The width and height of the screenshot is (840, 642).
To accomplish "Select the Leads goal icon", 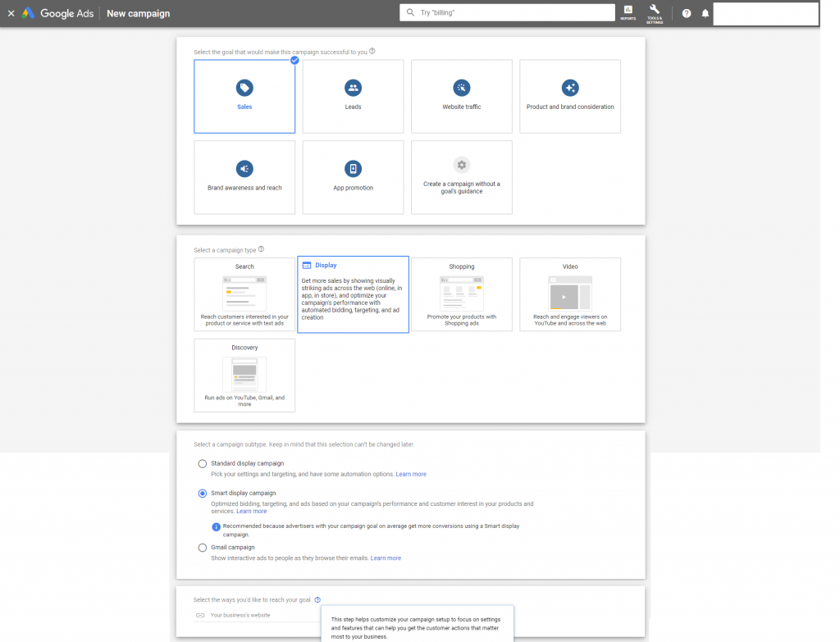I will point(353,88).
